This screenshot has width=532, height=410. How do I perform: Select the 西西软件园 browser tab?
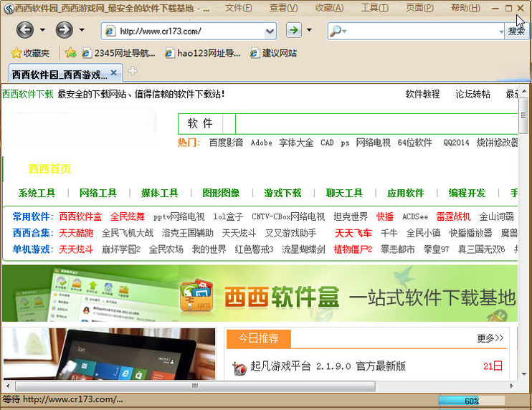coord(65,74)
